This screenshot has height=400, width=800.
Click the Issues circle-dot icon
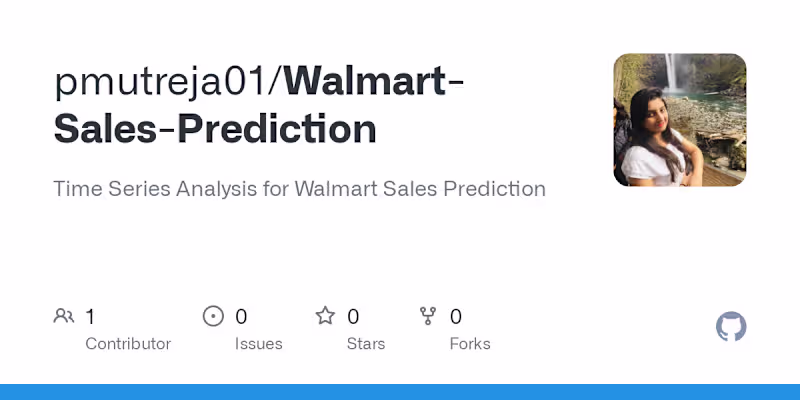213,317
